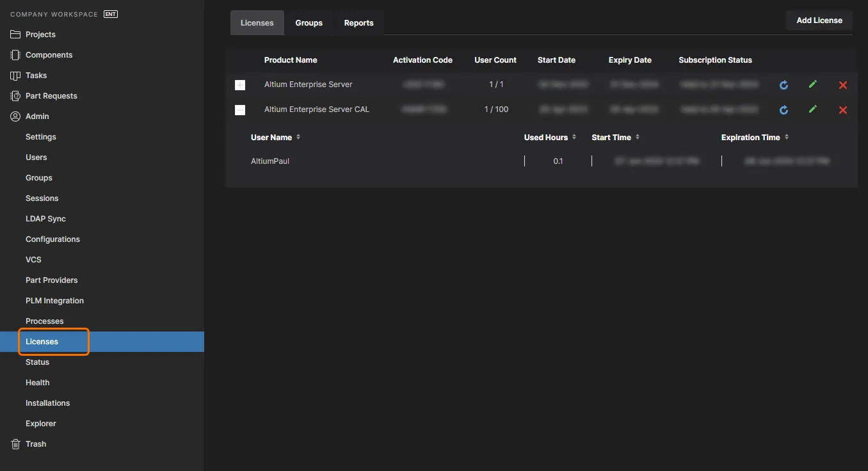
Task: Click the Subscription Status column header
Action: pos(715,60)
